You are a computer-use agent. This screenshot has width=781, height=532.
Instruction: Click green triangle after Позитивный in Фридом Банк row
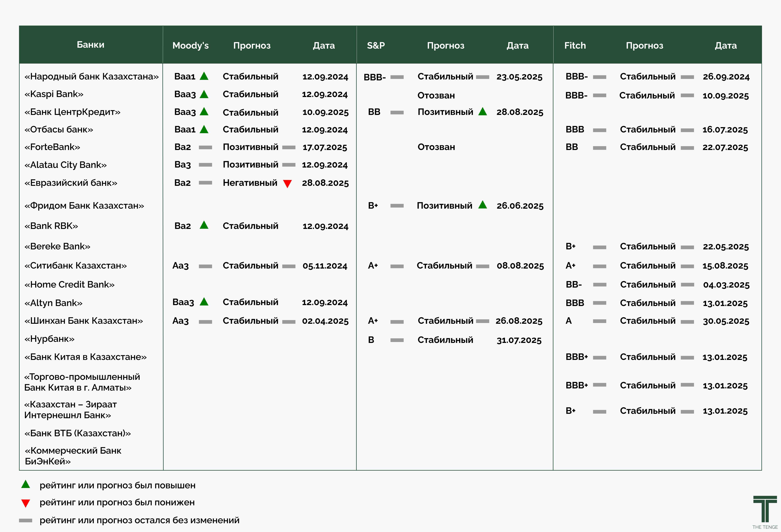tap(483, 205)
